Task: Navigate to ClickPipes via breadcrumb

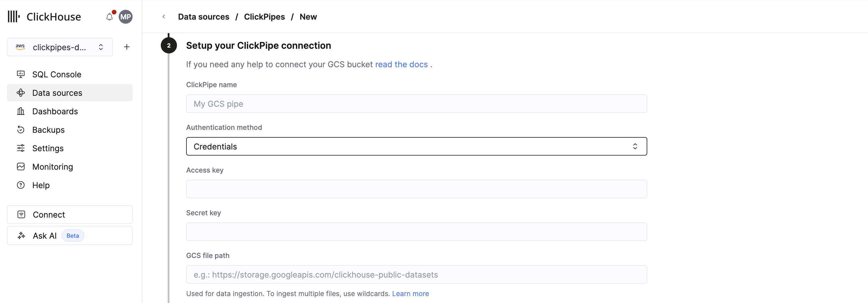Action: (x=264, y=16)
